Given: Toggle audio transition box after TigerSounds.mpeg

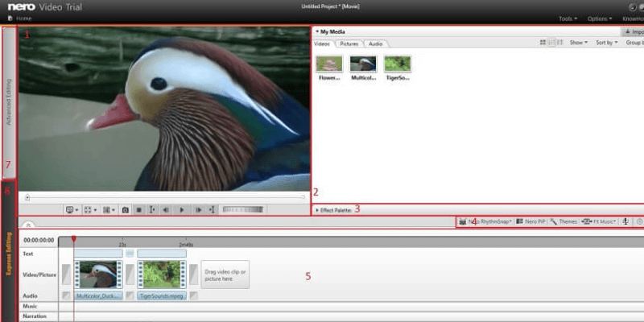Looking at the screenshot, I should coord(193,295).
